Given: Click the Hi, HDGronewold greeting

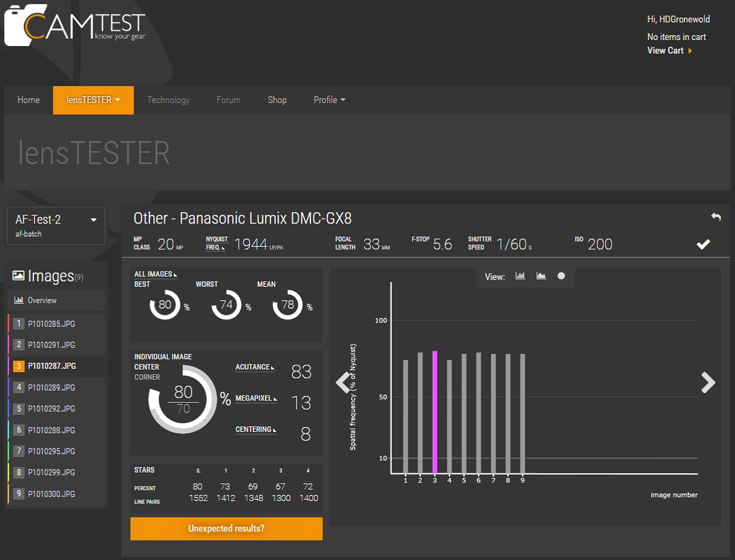Looking at the screenshot, I should tap(678, 19).
